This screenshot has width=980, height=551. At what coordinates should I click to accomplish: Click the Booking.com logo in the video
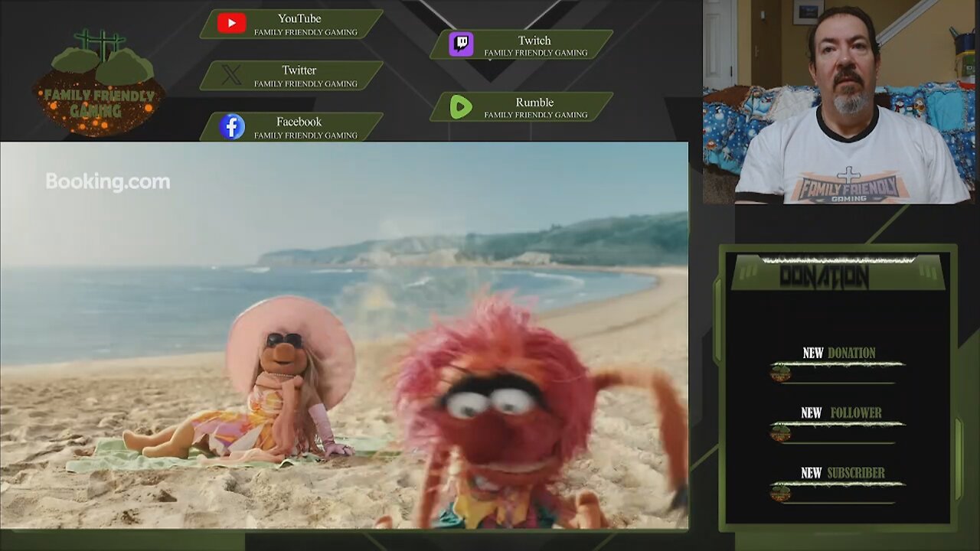(108, 181)
